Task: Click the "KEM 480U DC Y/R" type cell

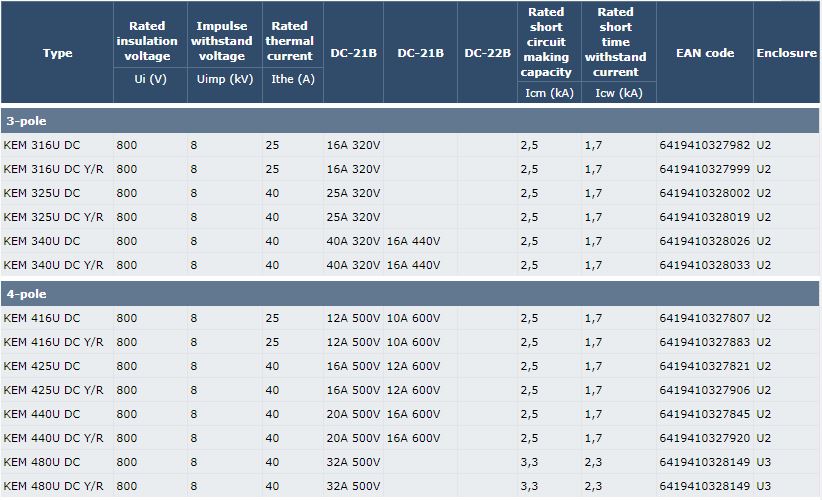Action: point(53,486)
